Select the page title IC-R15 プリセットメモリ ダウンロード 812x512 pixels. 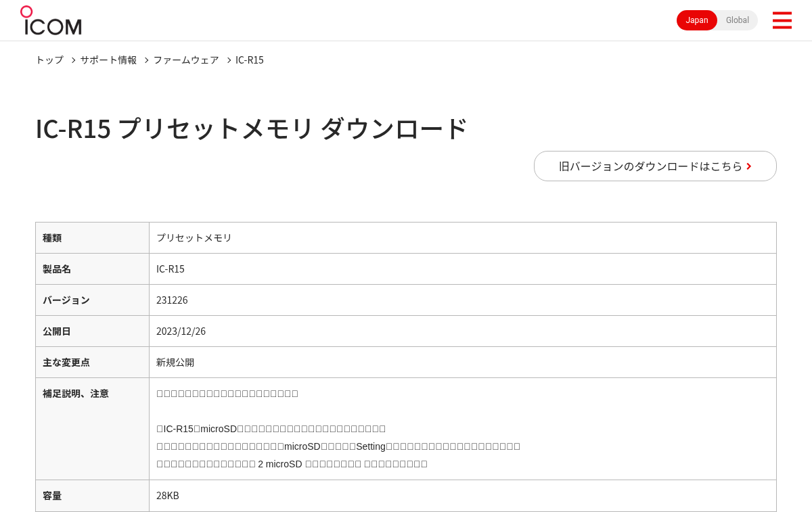[252, 129]
